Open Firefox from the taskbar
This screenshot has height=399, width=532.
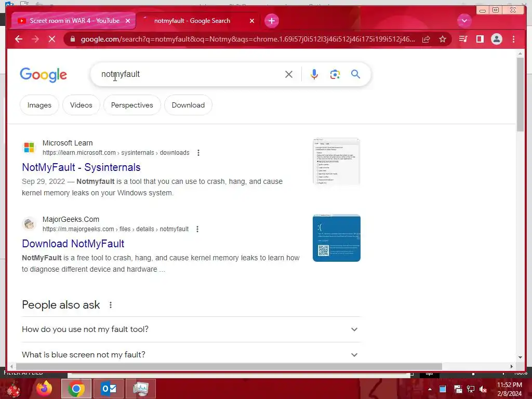(x=45, y=389)
